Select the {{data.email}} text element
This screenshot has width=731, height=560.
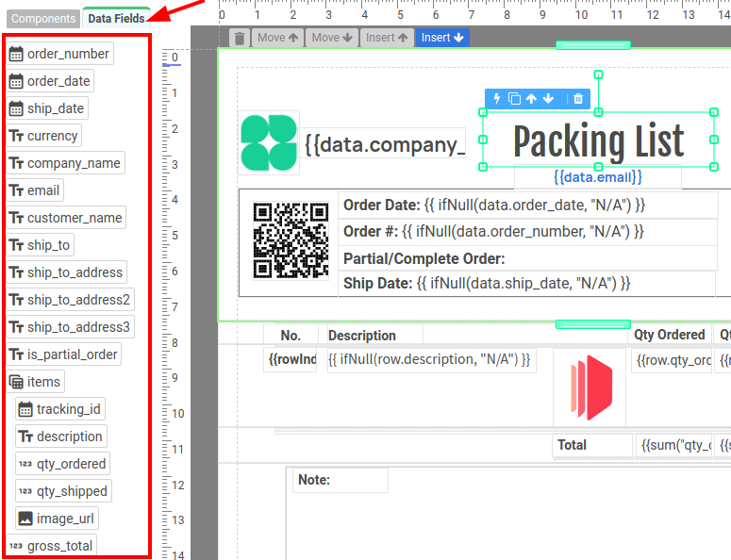[598, 177]
